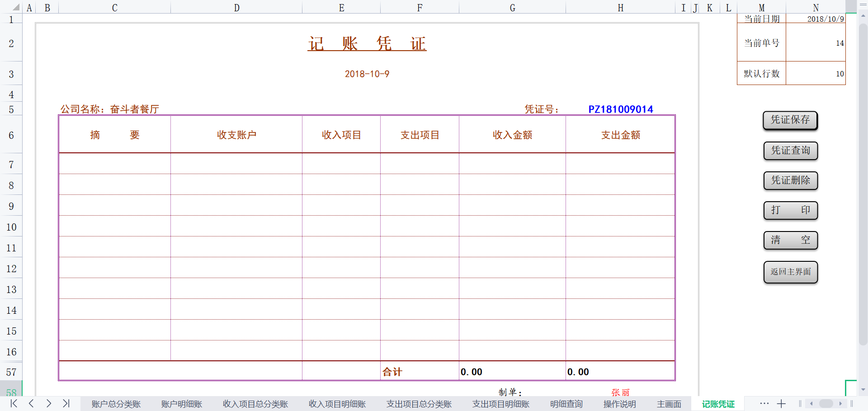This screenshot has width=868, height=411.
Task: Click the 当前单号 label cell
Action: pyautogui.click(x=762, y=43)
